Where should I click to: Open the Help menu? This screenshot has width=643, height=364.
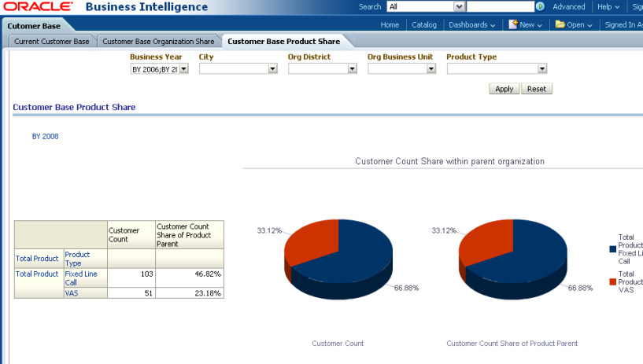click(x=608, y=6)
